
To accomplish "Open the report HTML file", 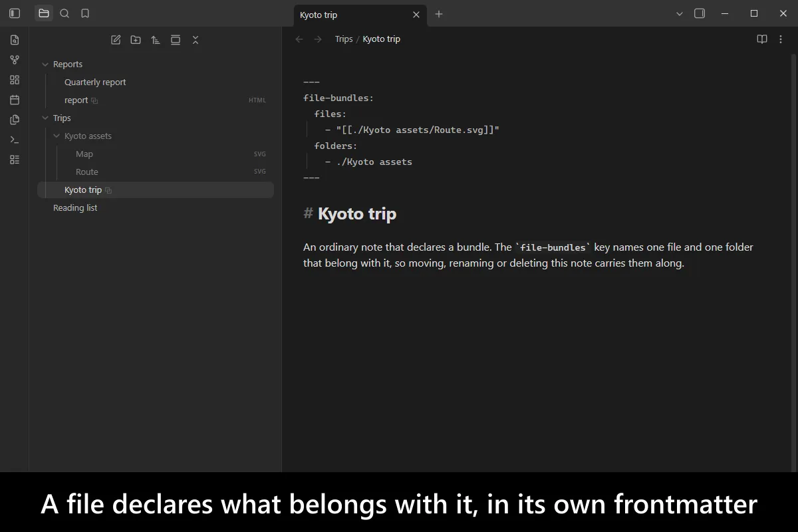I will click(x=76, y=100).
